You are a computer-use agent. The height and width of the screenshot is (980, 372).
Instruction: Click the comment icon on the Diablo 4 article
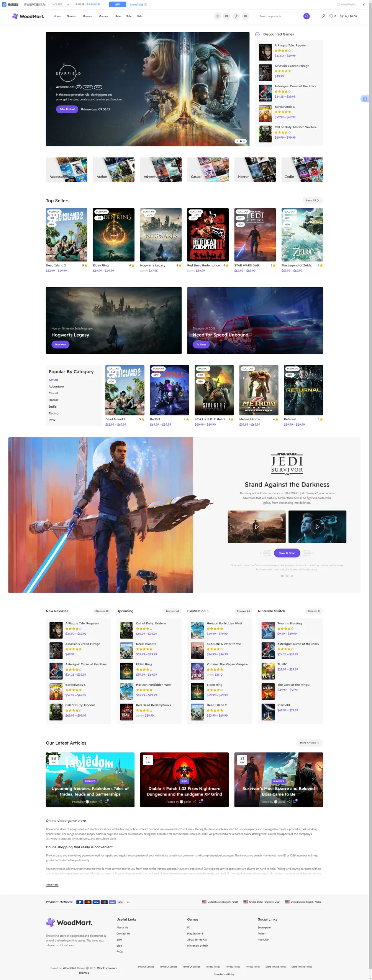click(201, 802)
